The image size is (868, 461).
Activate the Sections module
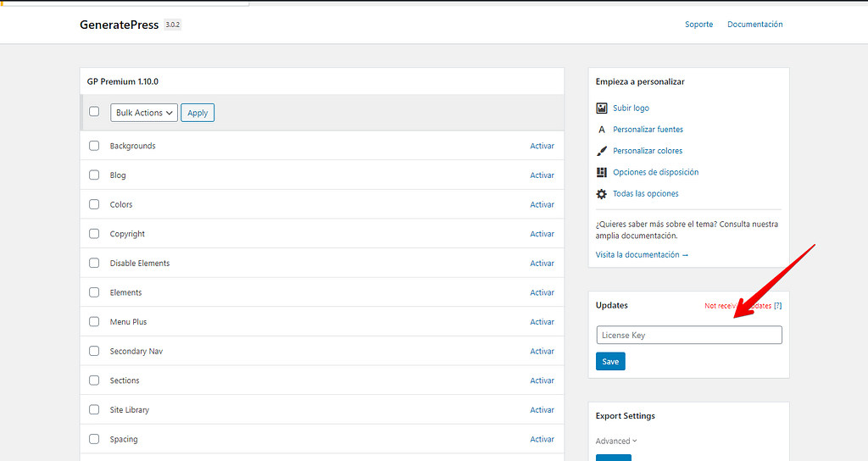542,380
